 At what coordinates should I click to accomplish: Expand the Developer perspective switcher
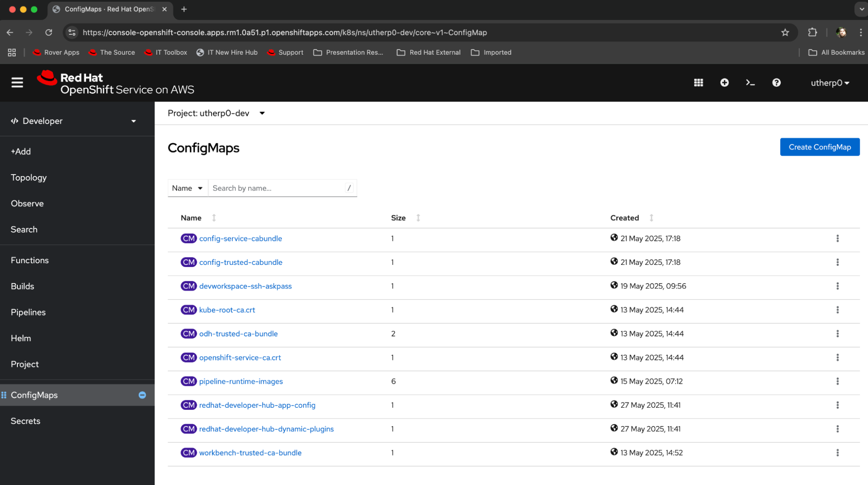74,121
